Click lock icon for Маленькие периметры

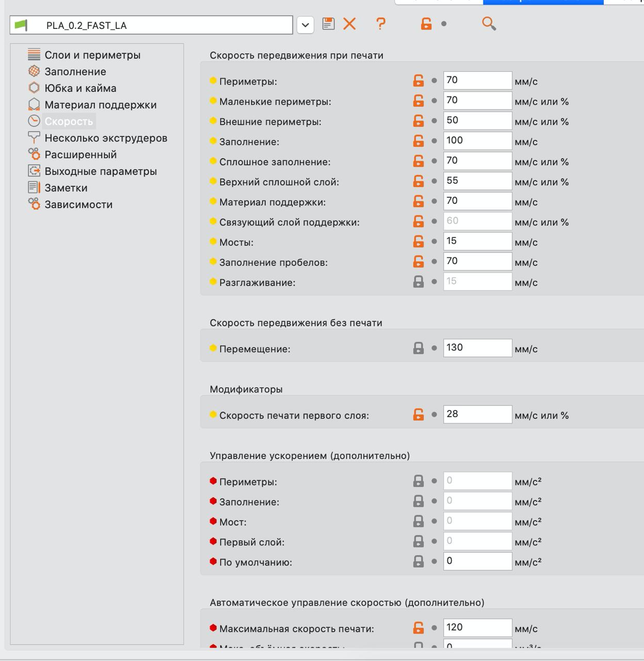point(418,101)
